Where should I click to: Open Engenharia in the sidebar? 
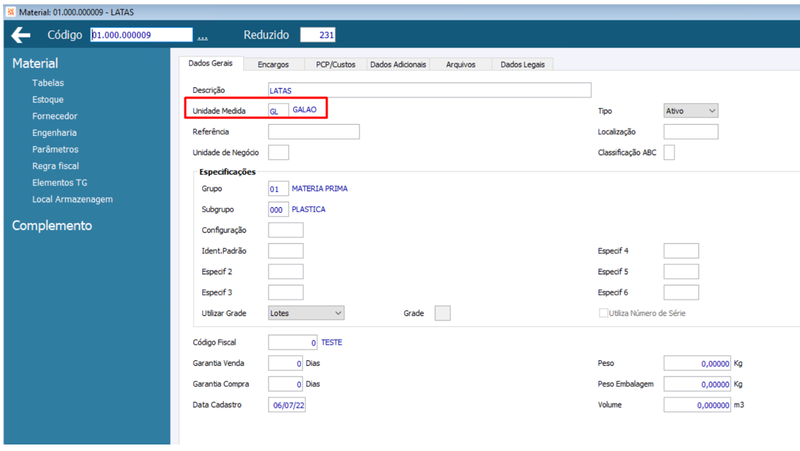(54, 133)
